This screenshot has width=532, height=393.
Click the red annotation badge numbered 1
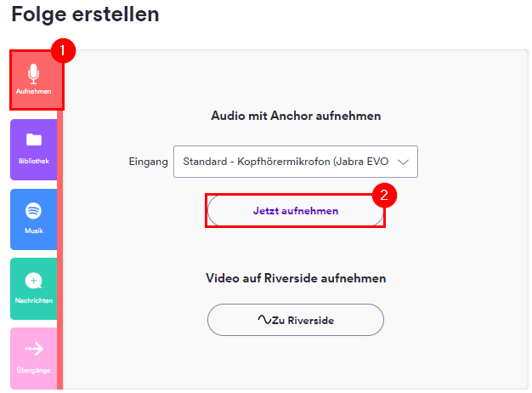(x=63, y=50)
